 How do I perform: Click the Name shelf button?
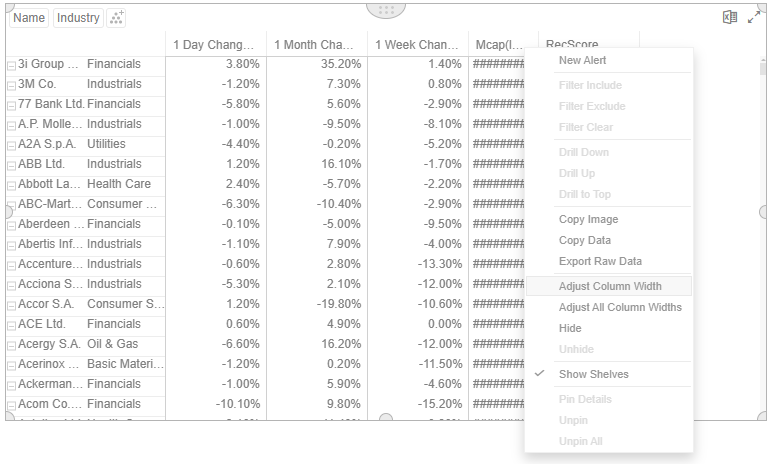coord(29,18)
